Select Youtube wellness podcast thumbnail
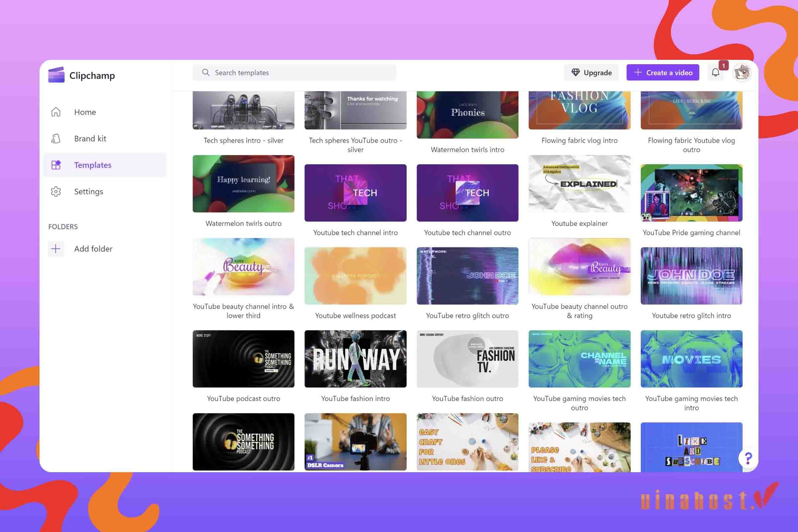 [x=355, y=276]
